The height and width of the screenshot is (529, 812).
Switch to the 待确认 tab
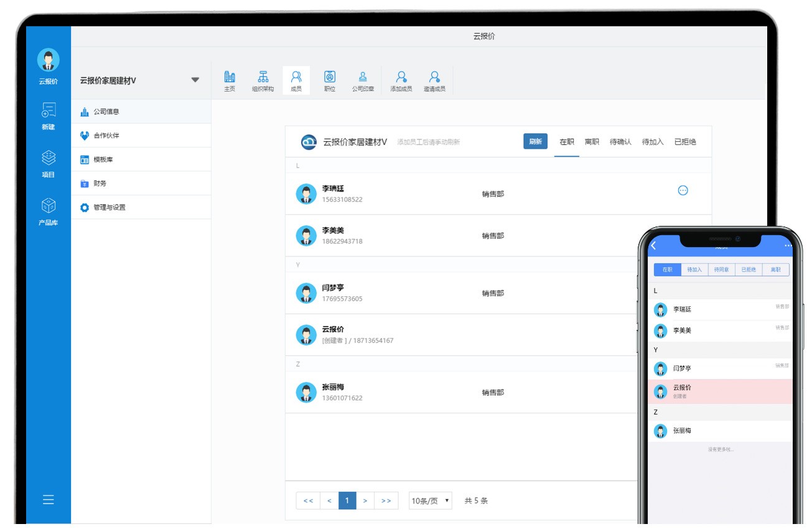(x=620, y=142)
